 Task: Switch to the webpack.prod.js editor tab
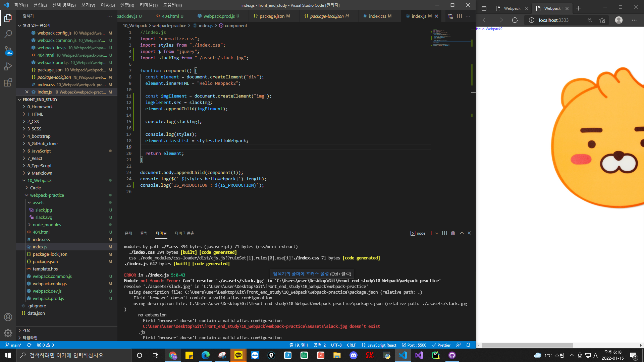[x=219, y=16]
